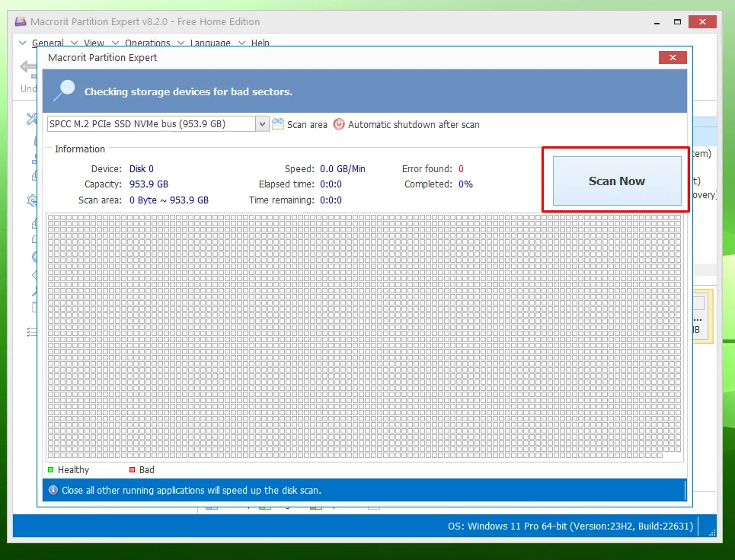The height and width of the screenshot is (560, 735).
Task: Open the Help menu
Action: click(260, 43)
